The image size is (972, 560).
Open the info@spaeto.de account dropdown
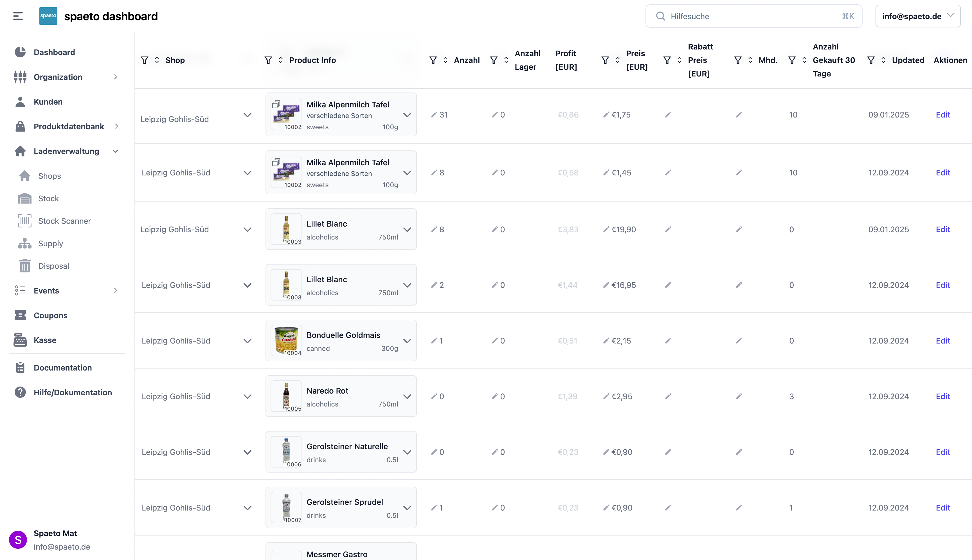(x=917, y=16)
